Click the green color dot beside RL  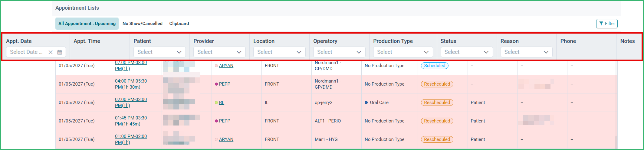click(216, 103)
